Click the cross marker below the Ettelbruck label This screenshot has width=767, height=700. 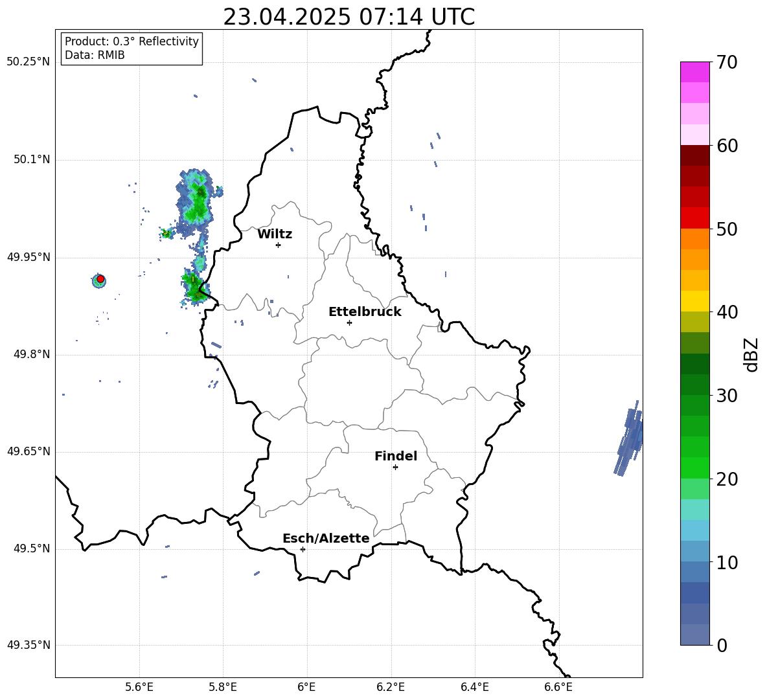(349, 322)
